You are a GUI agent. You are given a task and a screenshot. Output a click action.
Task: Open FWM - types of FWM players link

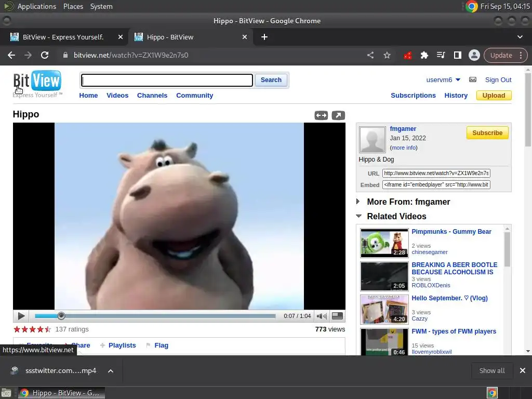pyautogui.click(x=454, y=331)
